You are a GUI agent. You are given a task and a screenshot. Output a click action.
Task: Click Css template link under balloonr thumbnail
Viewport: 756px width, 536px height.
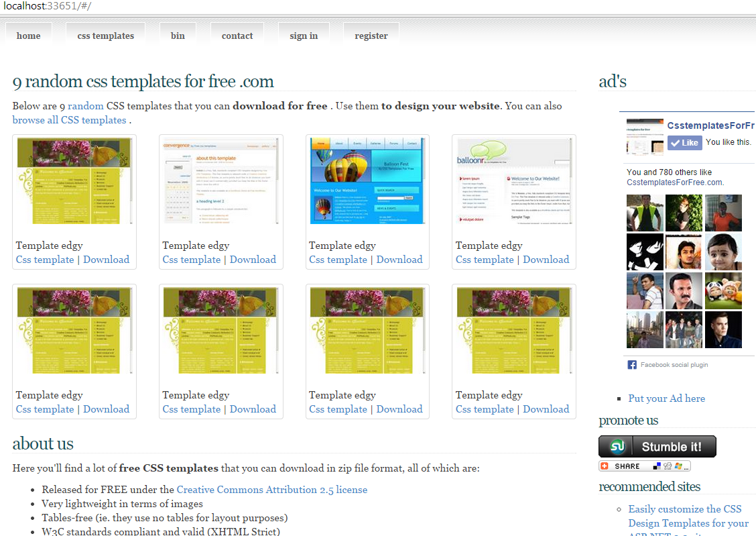point(485,260)
